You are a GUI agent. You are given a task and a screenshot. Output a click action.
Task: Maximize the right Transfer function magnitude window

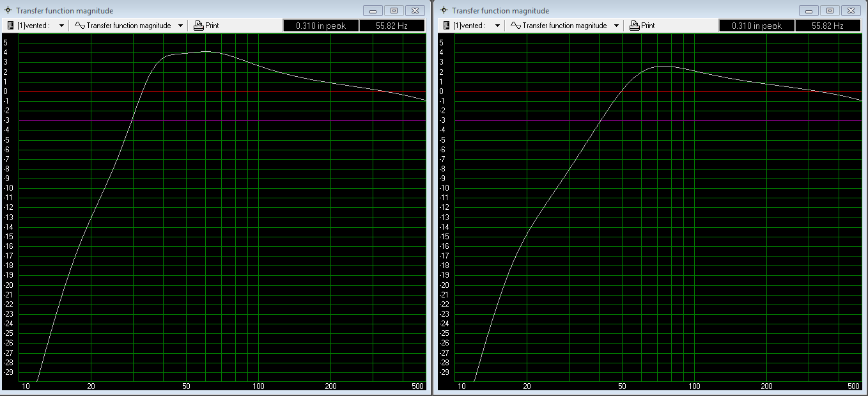click(830, 10)
